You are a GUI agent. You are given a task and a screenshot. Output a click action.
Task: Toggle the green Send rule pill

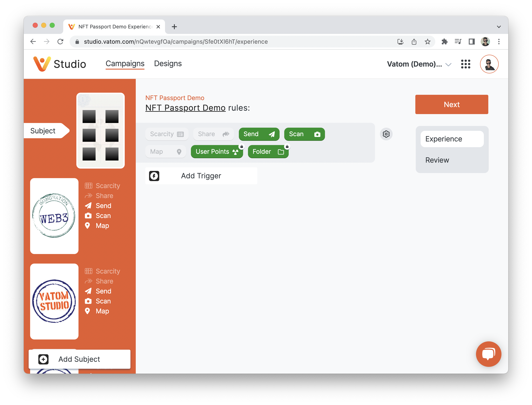point(259,134)
